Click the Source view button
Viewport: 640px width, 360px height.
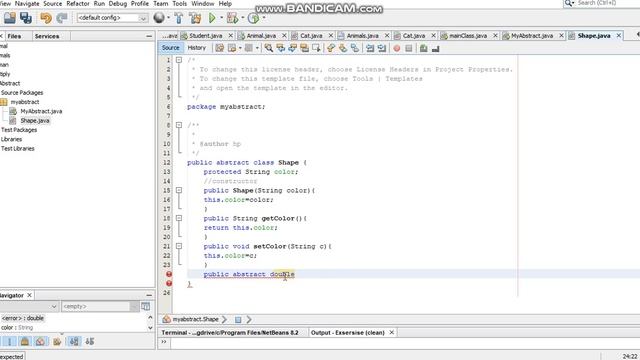click(171, 48)
